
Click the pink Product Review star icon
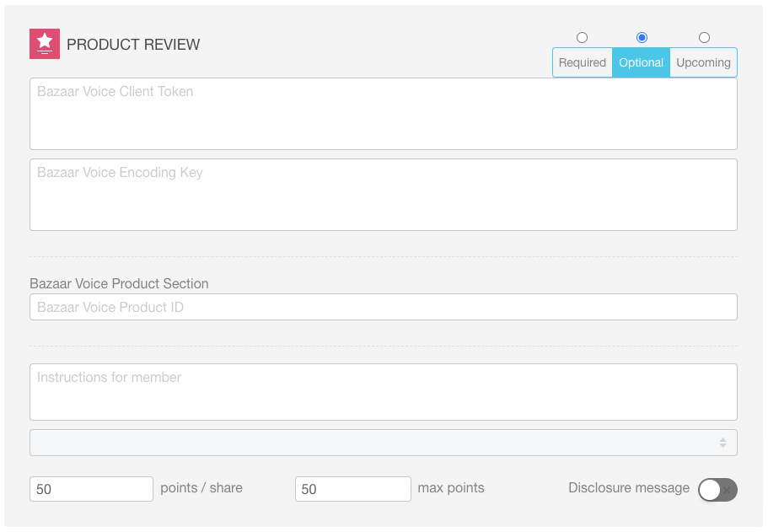(x=45, y=44)
